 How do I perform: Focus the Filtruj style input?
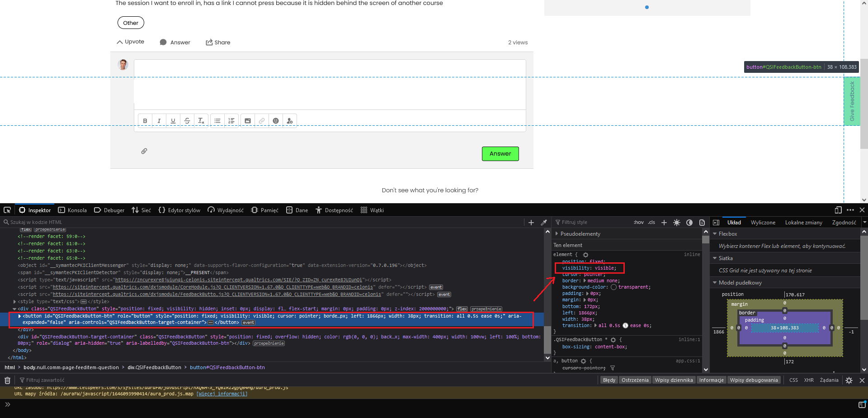[x=592, y=222]
